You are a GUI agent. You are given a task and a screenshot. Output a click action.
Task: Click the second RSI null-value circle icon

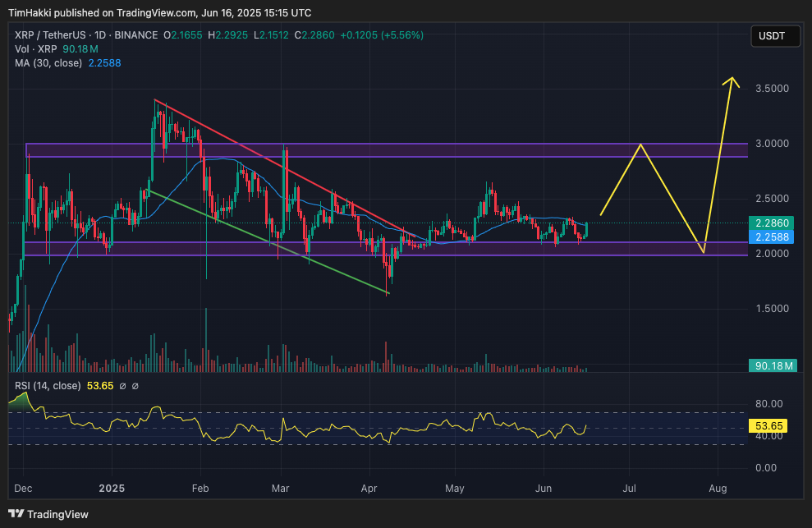coord(135,386)
